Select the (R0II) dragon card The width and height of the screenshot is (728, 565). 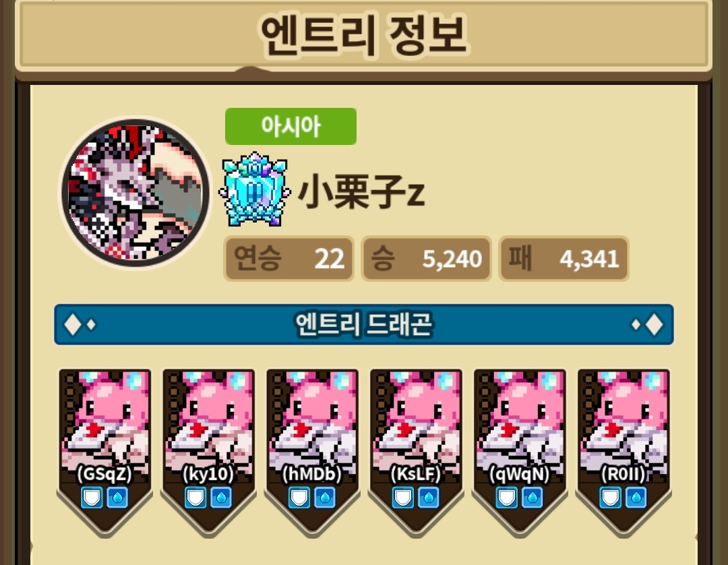[624, 453]
